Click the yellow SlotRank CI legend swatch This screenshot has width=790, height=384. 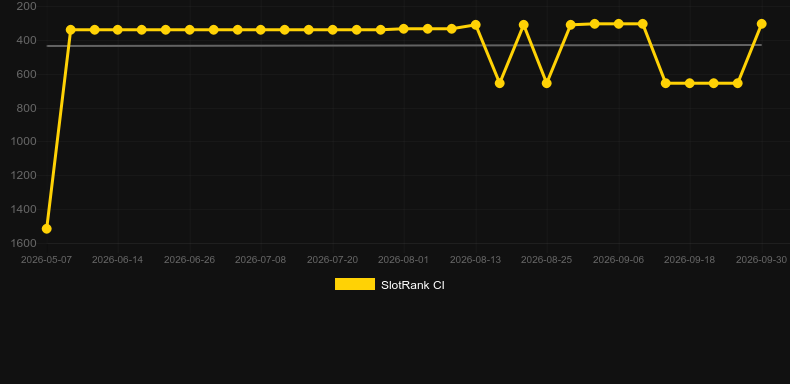[x=355, y=284]
